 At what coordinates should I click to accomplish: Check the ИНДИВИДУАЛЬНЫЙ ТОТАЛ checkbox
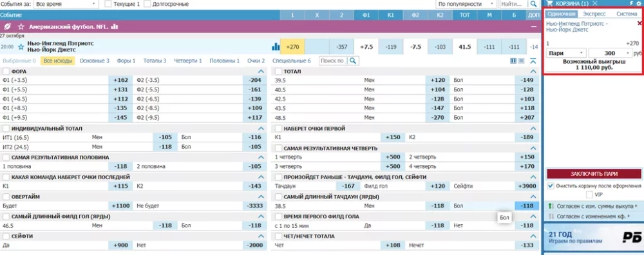point(6,129)
